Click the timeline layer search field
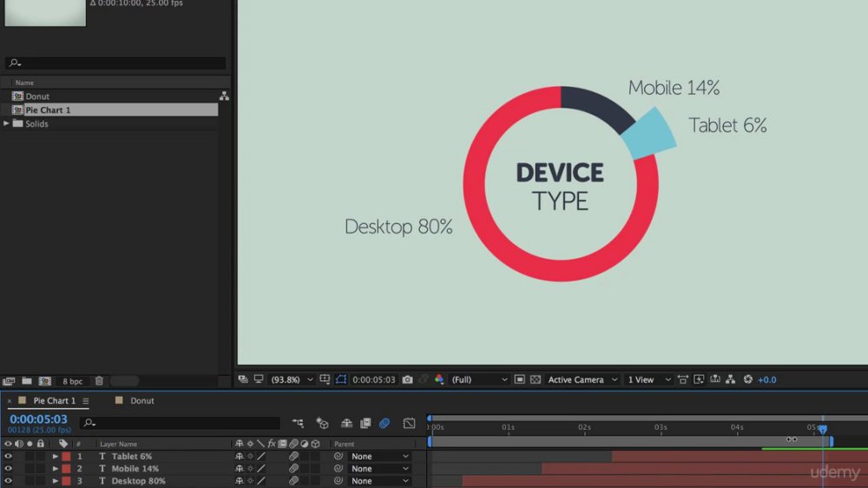 coord(180,423)
